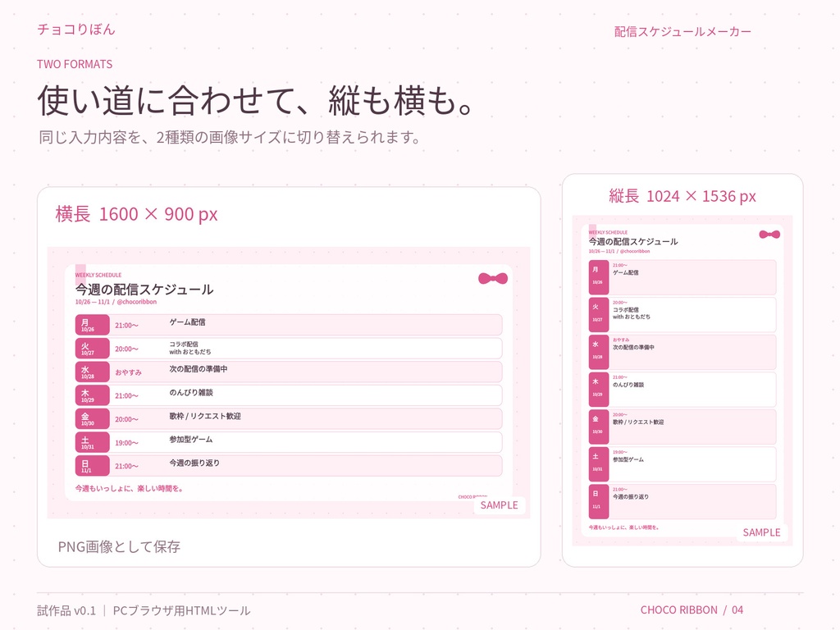Click the SAMPLE badge on the landscape preview

point(499,505)
